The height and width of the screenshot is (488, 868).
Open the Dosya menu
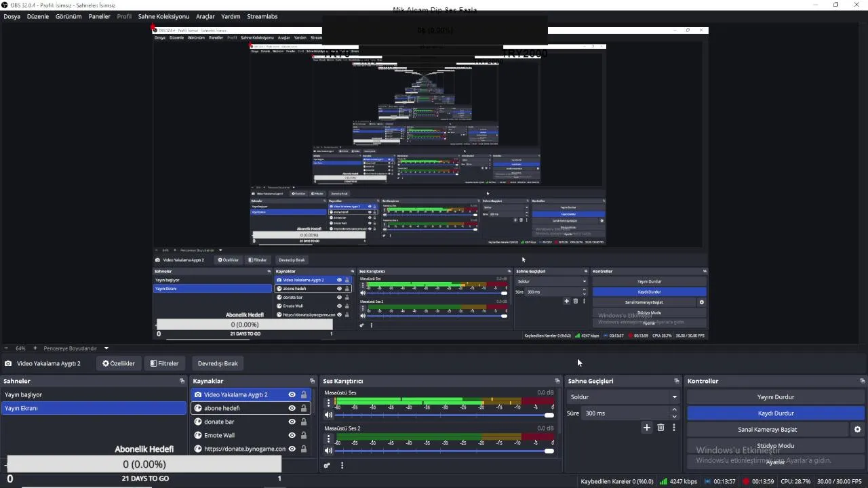12,16
